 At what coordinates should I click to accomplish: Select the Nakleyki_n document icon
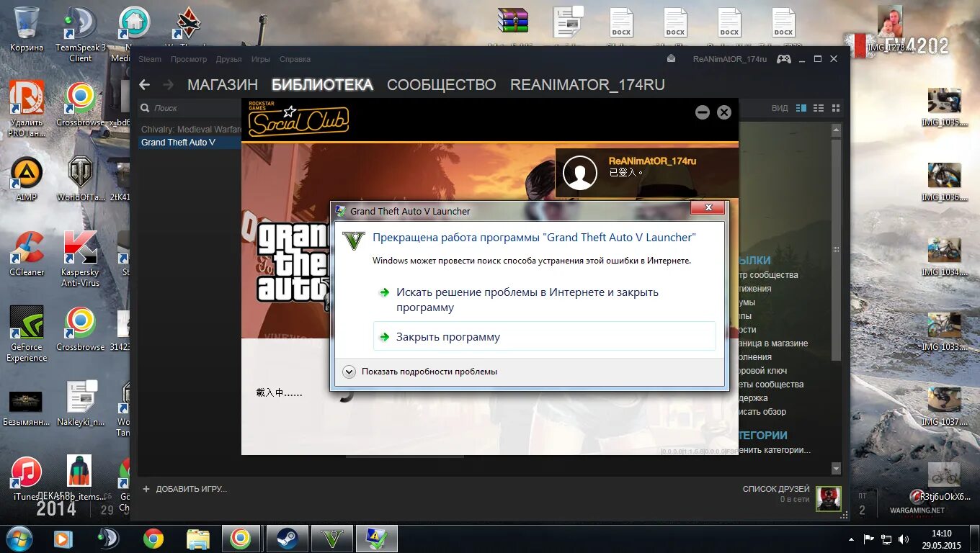81,404
